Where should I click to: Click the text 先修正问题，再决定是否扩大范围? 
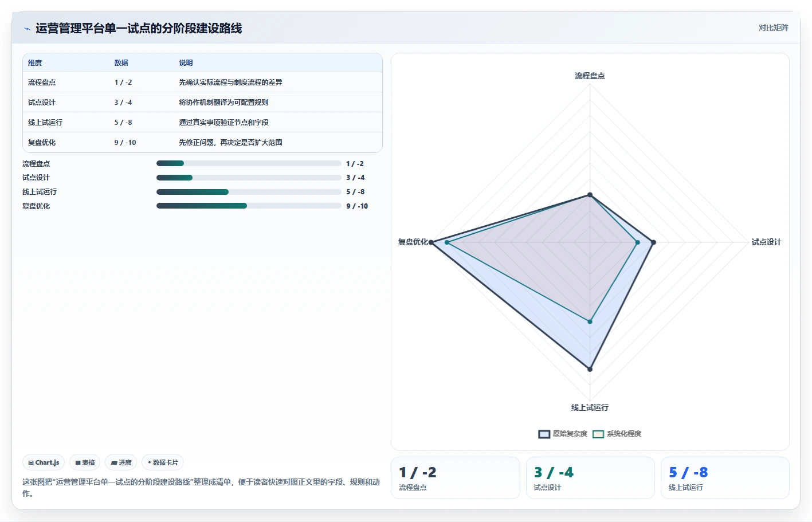(230, 143)
